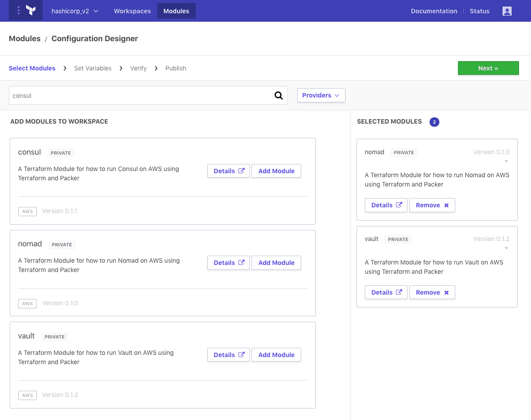Expand vault Version 0.1.2 selector

(x=506, y=248)
